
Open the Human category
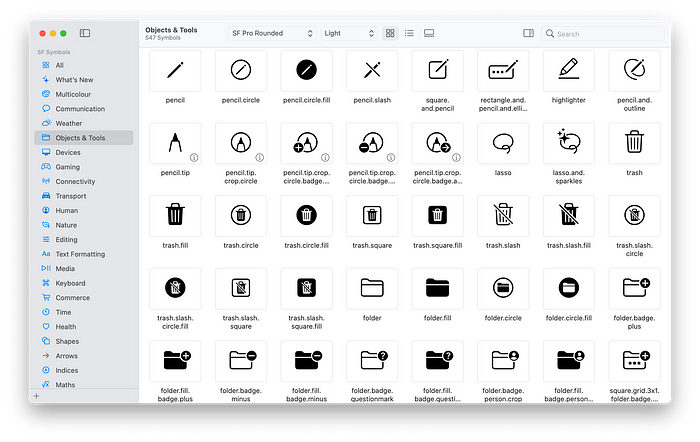click(x=84, y=211)
